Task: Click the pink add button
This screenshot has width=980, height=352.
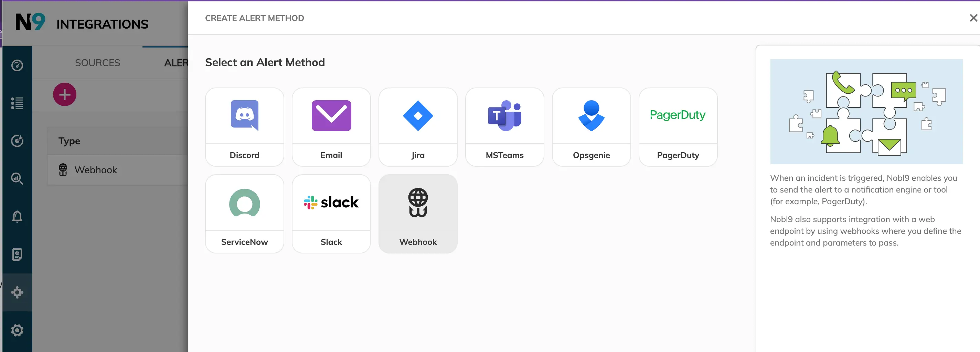Action: 65,94
